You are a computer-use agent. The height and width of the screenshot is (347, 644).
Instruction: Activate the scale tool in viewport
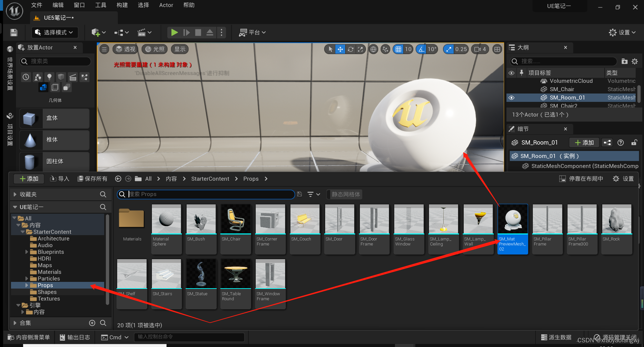[x=360, y=49]
